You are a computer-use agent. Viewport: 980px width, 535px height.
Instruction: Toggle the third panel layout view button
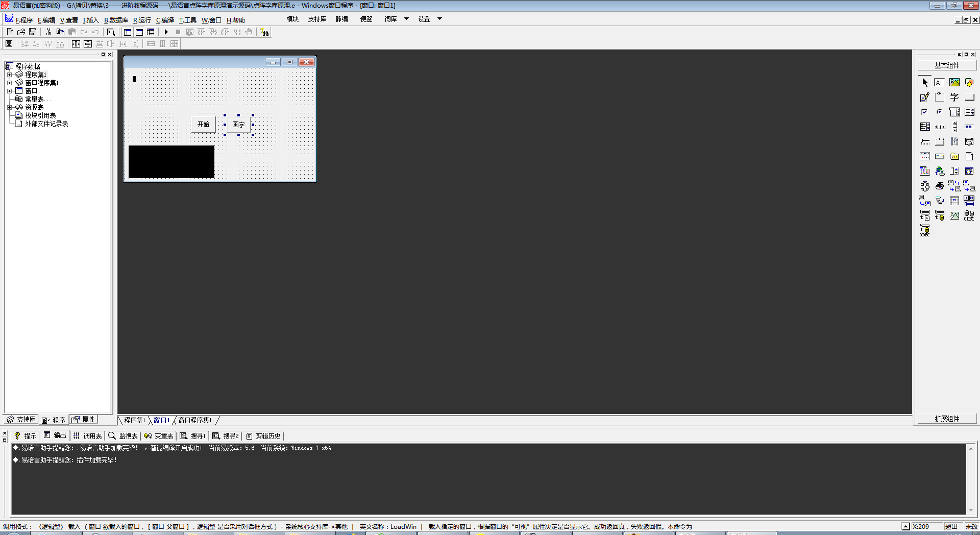(x=151, y=32)
